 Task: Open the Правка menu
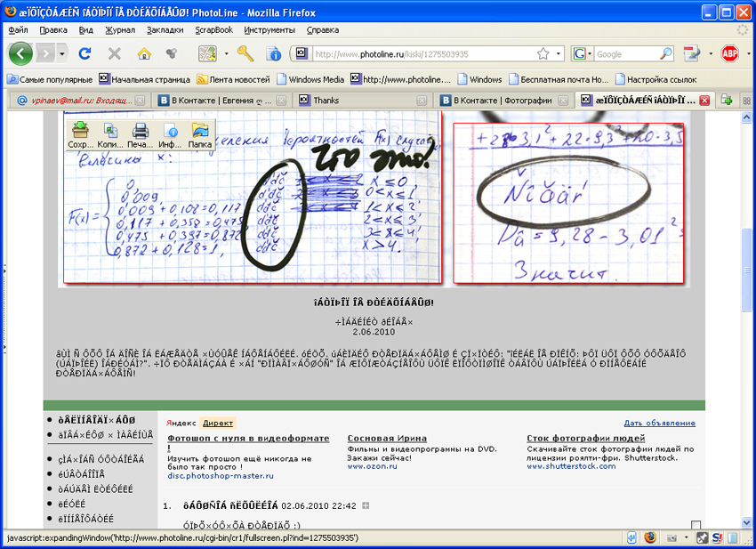[x=53, y=30]
